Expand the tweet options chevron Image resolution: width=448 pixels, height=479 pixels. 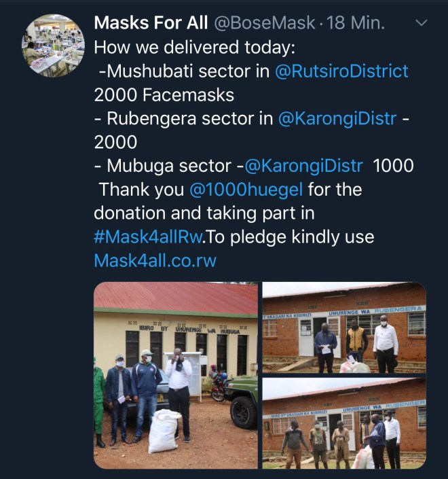(x=421, y=23)
